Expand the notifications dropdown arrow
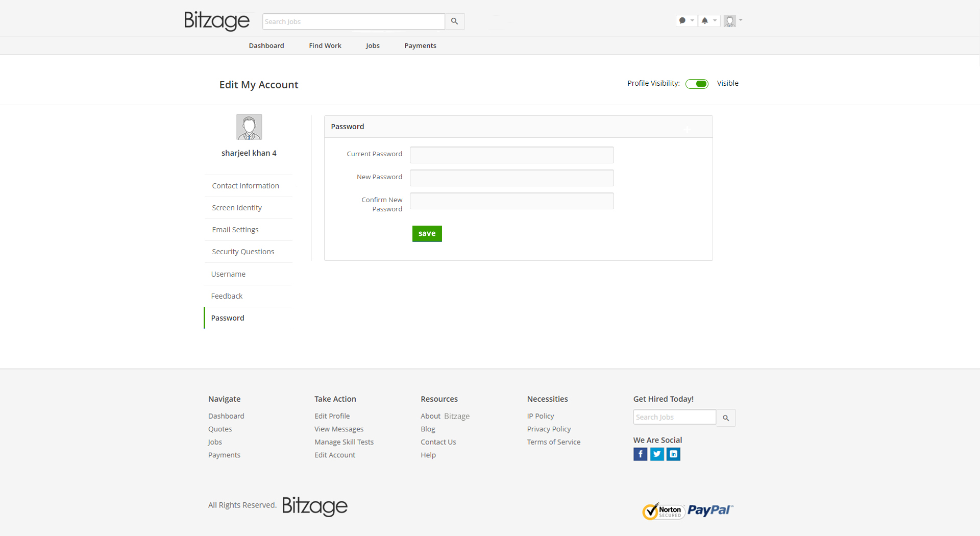The height and width of the screenshot is (536, 980). click(x=715, y=21)
